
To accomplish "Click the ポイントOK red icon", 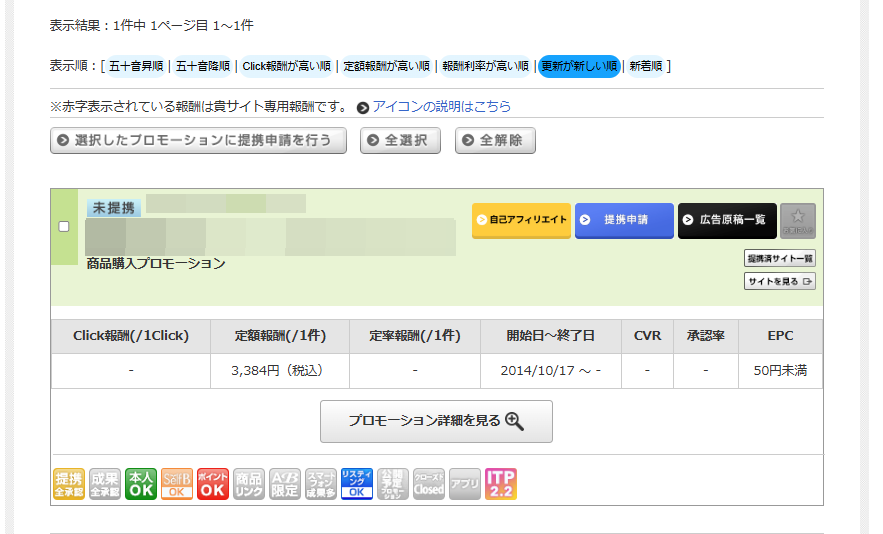I will tap(213, 484).
